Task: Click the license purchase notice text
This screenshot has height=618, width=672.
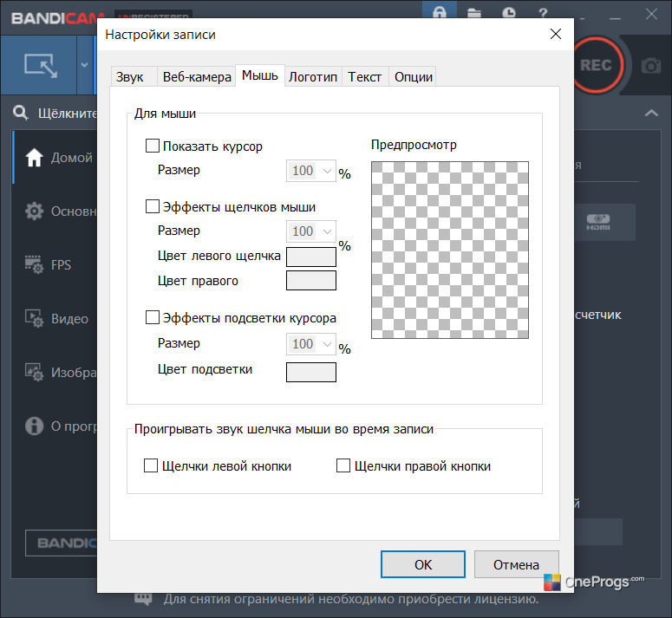Action: (x=351, y=599)
